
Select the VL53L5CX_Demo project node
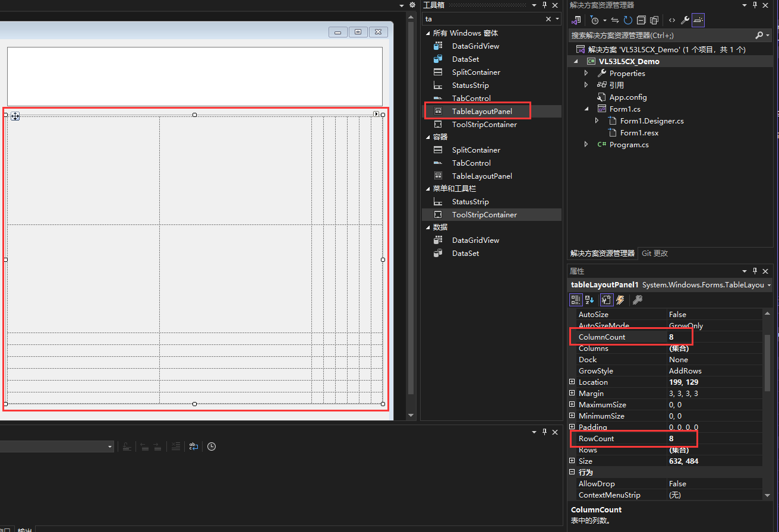(629, 62)
